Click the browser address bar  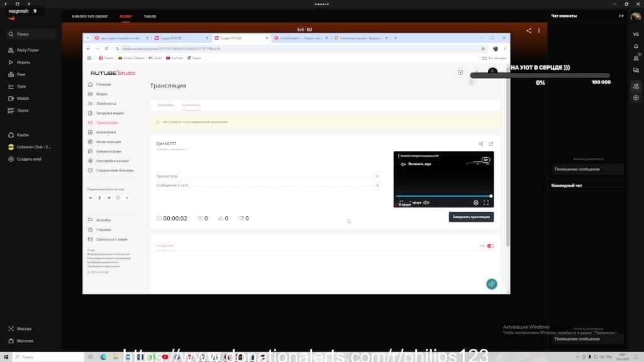(299, 49)
